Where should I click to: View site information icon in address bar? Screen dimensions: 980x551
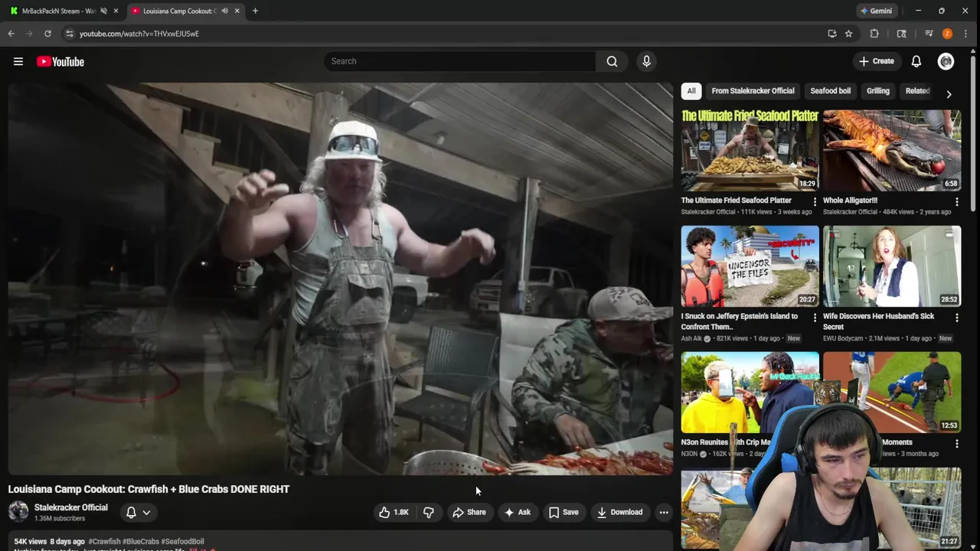[69, 34]
